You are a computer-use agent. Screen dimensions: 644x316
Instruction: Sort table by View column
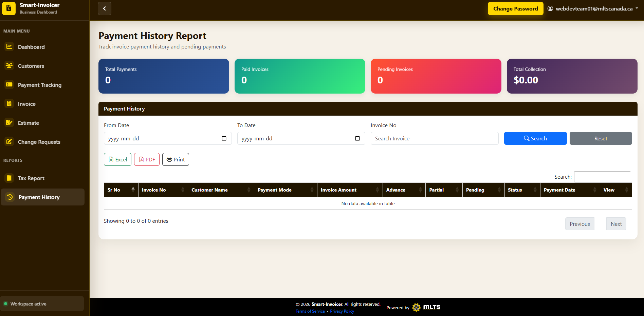616,190
